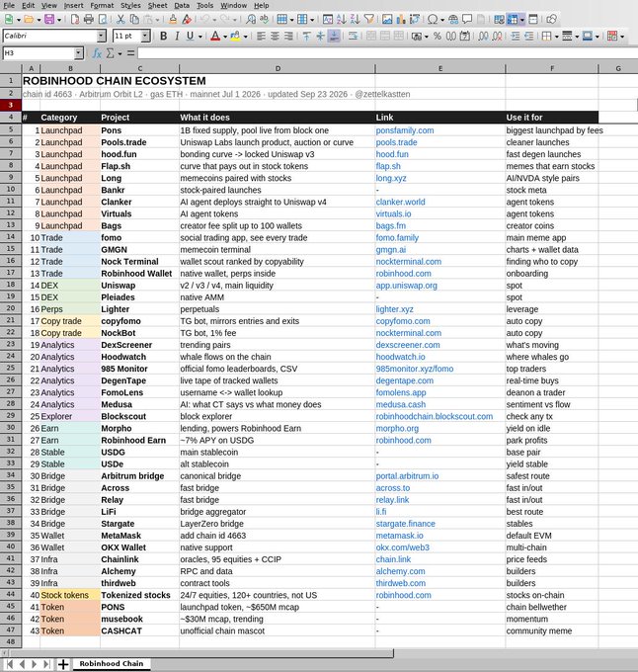Screen dimensions: 638x672
Task: Open a file with the folder icon
Action: point(29,20)
